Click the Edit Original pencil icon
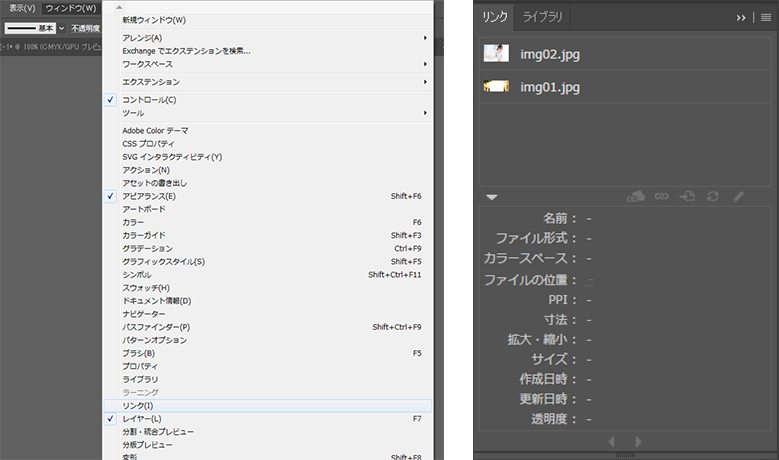Viewport: 779px width, 460px height. pos(738,197)
